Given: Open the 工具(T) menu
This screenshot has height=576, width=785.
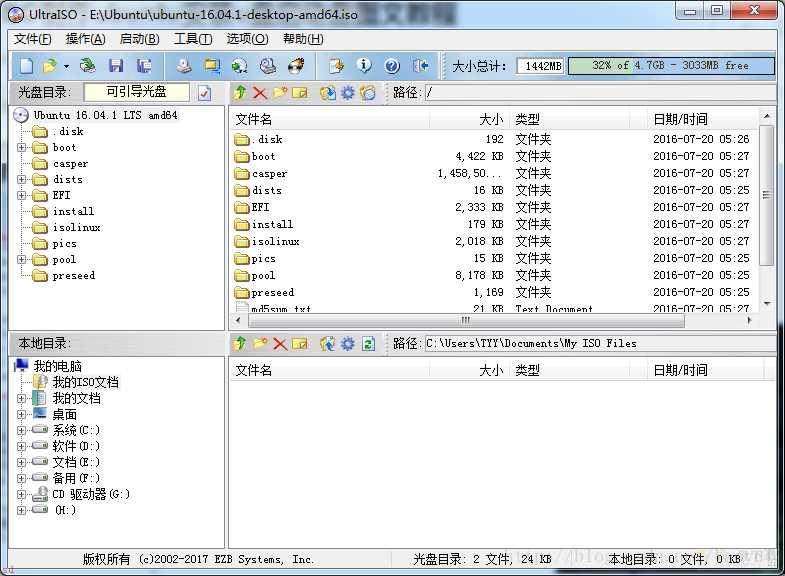Looking at the screenshot, I should (x=193, y=39).
